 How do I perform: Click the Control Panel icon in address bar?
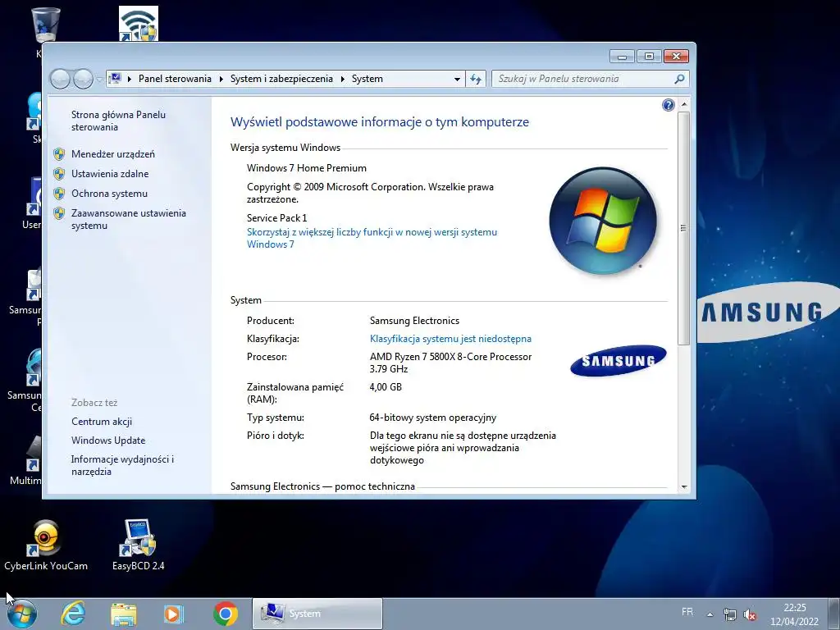click(115, 79)
